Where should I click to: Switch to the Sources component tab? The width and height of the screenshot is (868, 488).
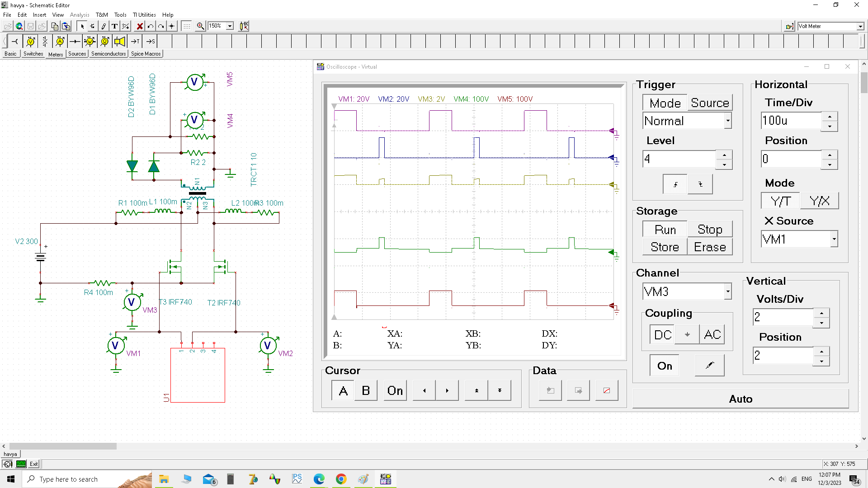click(77, 54)
